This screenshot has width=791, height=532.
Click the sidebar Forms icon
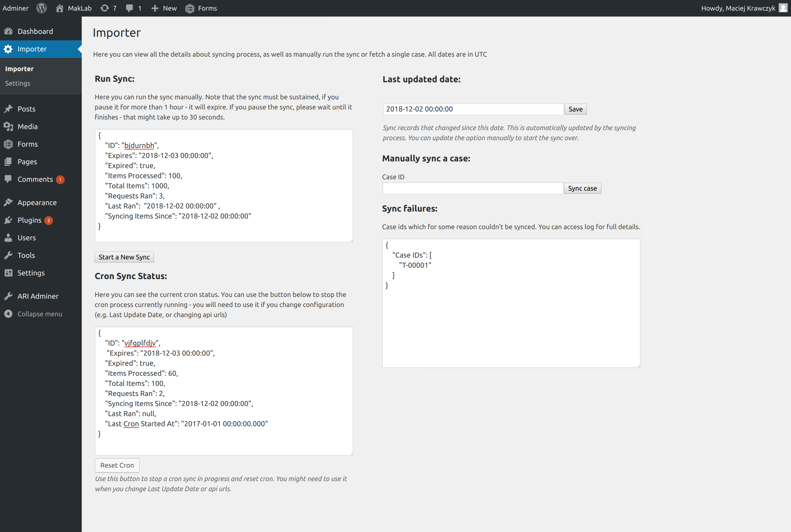(x=9, y=144)
